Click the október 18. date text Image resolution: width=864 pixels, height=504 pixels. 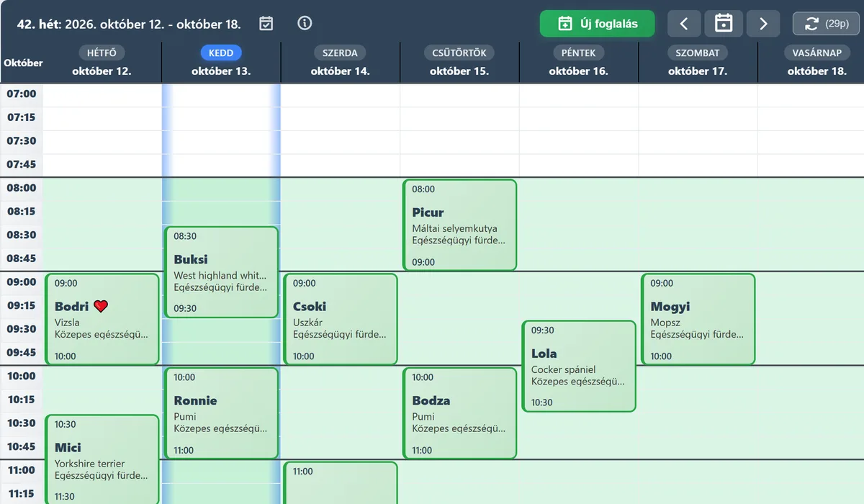817,71
